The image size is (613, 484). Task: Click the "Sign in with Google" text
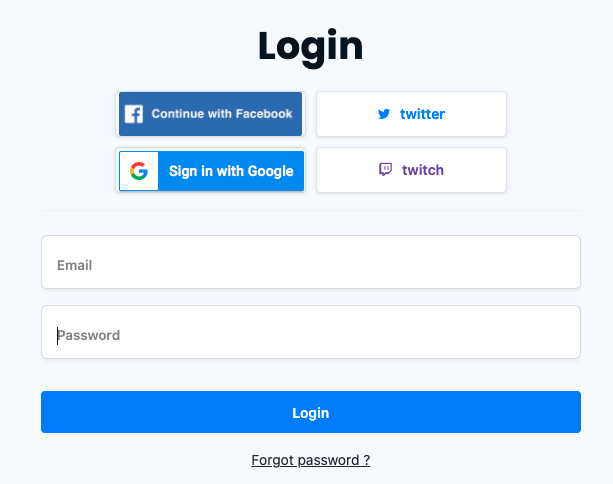coord(231,171)
